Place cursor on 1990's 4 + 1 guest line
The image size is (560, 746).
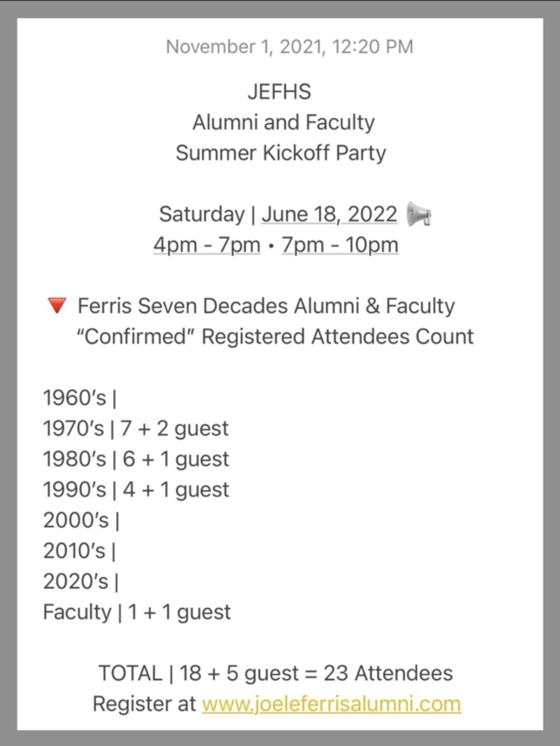tap(136, 489)
